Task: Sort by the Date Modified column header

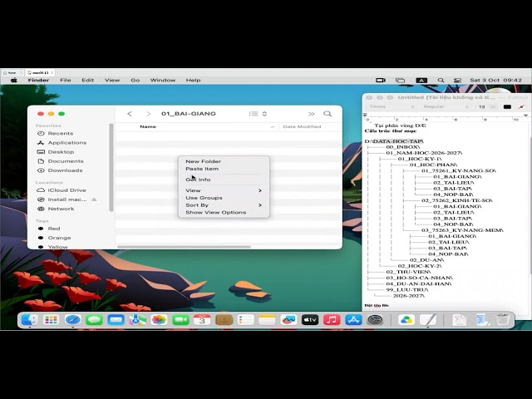Action: click(x=302, y=126)
